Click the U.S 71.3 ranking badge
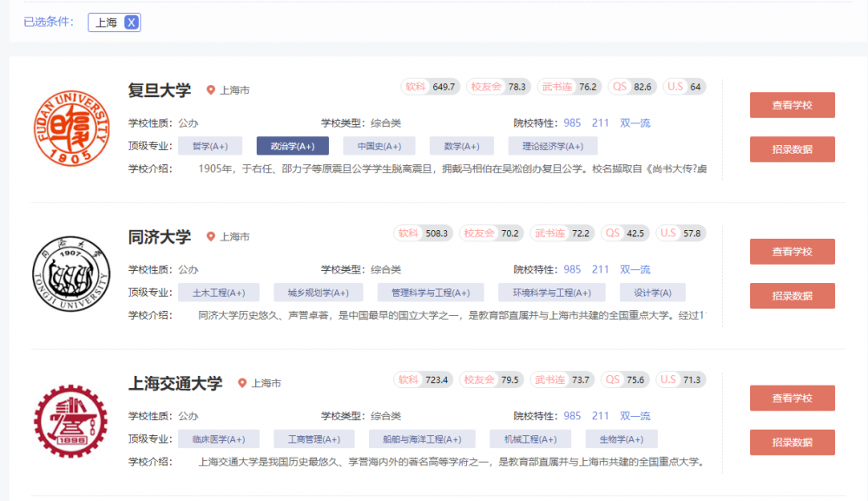 [681, 379]
